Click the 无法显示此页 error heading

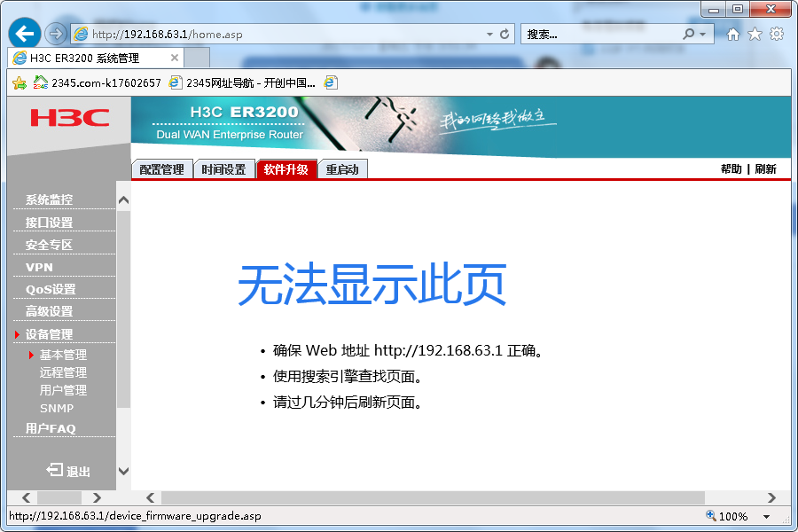372,285
